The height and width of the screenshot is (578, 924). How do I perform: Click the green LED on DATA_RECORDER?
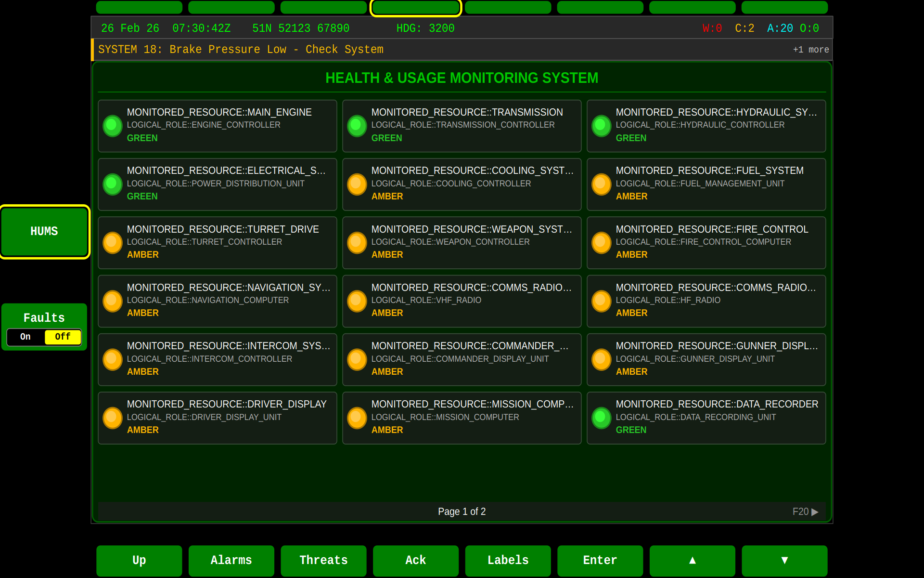[x=601, y=418]
